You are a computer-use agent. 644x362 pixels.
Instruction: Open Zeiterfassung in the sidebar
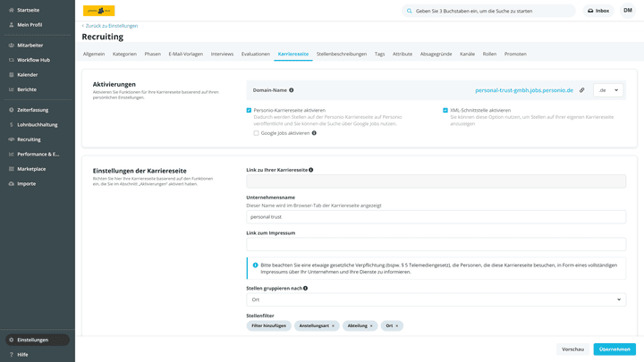[33, 110]
